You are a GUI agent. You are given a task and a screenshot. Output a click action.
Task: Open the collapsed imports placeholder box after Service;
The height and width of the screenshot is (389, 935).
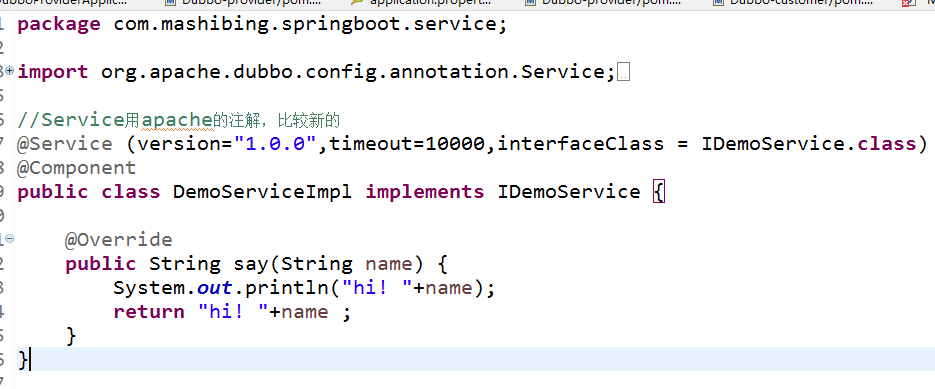tap(624, 73)
